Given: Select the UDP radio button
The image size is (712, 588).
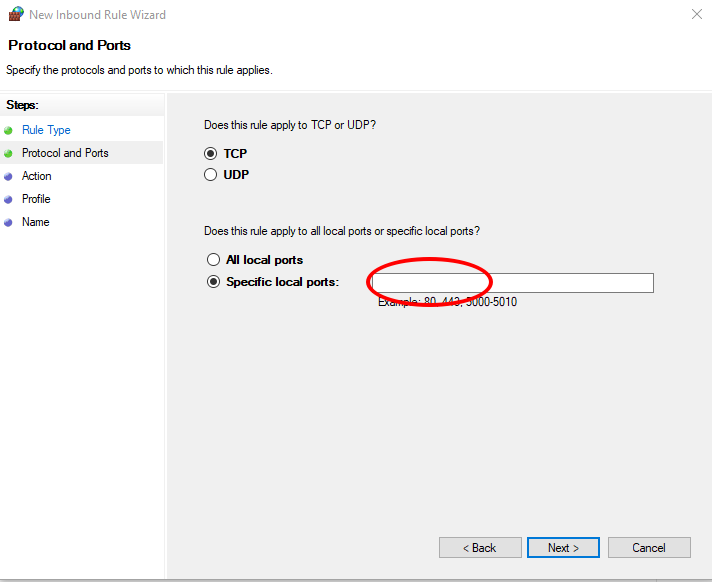Looking at the screenshot, I should tap(210, 175).
